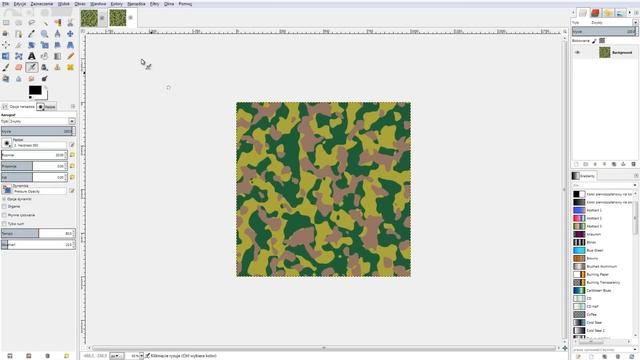The image size is (640, 360).
Task: Select the Rotate tool
Action: pyautogui.click(x=31, y=45)
